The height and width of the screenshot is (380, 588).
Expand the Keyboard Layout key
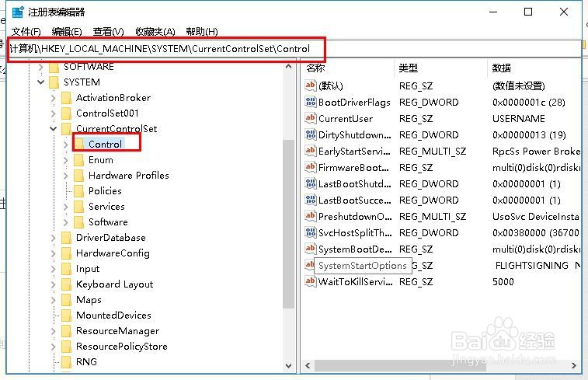point(54,284)
